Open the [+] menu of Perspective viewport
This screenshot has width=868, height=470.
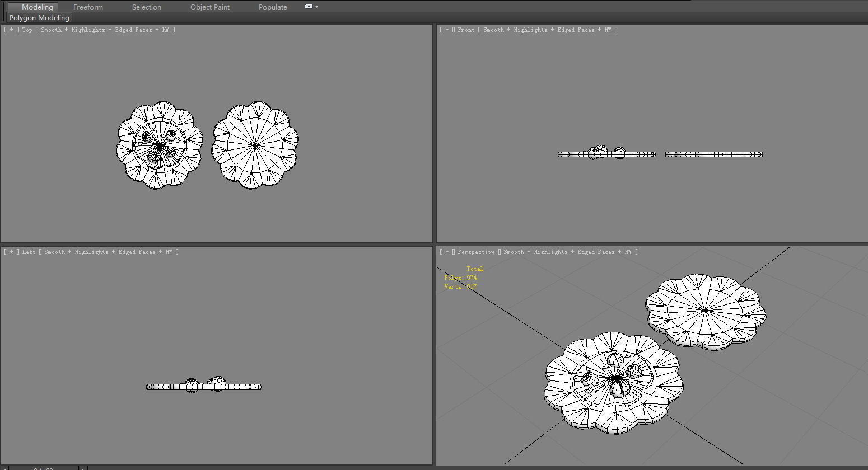click(x=447, y=252)
